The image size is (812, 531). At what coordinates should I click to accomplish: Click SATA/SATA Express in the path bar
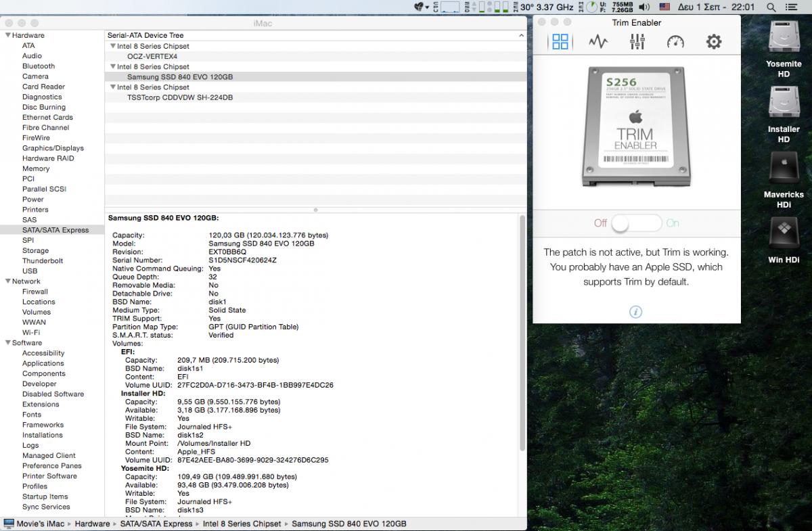(x=156, y=524)
